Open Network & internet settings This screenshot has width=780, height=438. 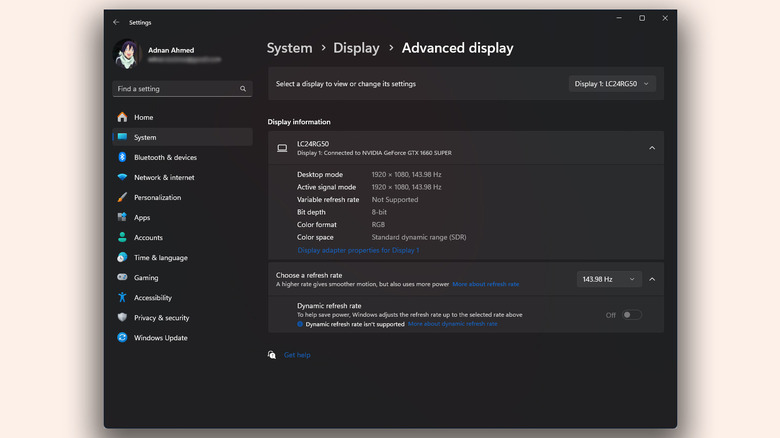click(164, 177)
